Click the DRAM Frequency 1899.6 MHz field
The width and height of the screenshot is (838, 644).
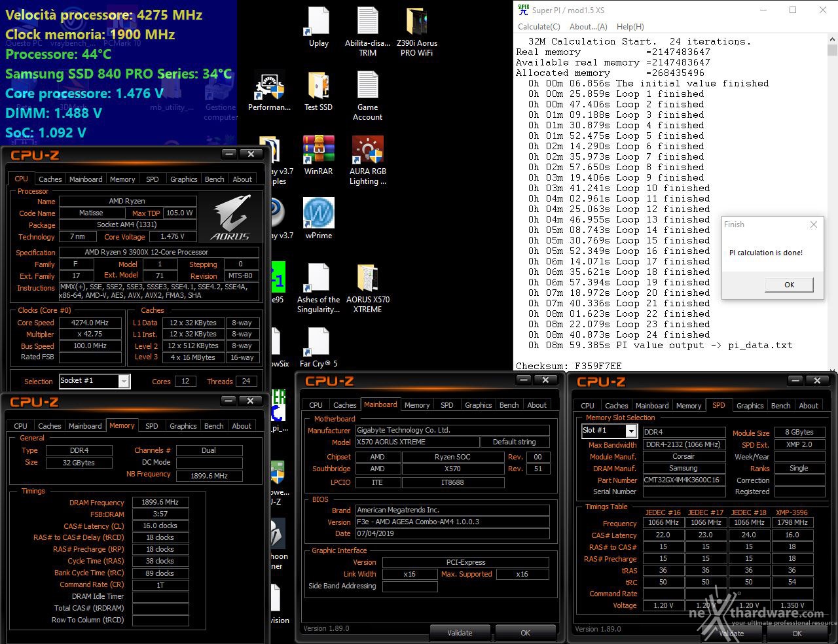coord(160,503)
